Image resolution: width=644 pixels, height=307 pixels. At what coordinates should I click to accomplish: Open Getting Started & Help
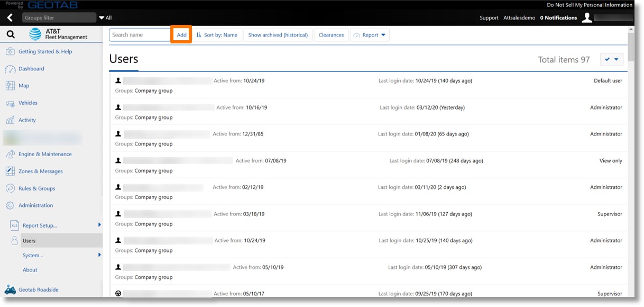pyautogui.click(x=45, y=52)
